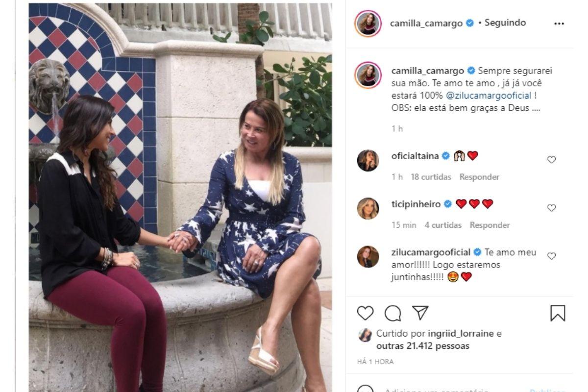
Task: Like the oficialtaina comment
Action: tap(551, 160)
